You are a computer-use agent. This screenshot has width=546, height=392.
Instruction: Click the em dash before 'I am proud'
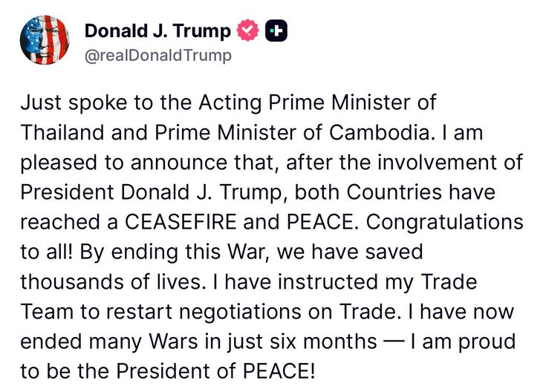394,342
